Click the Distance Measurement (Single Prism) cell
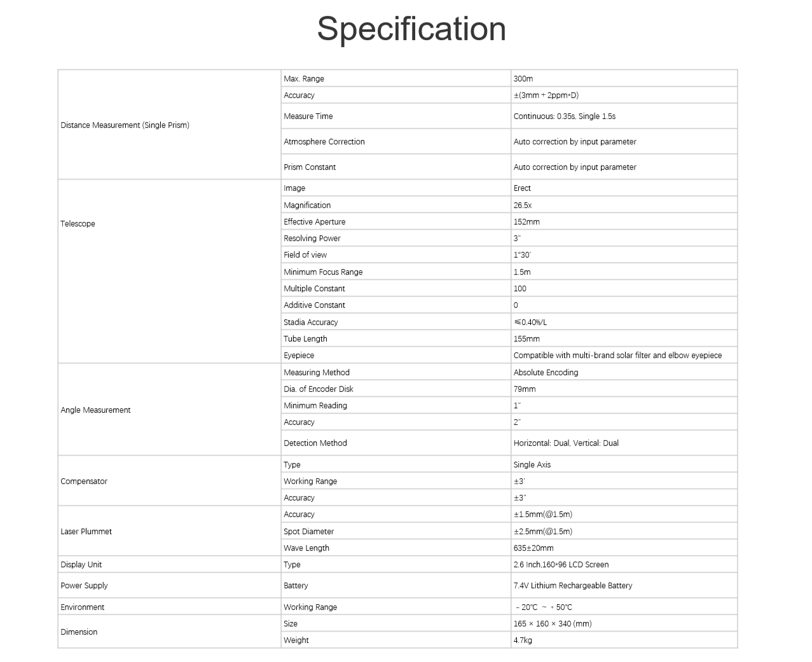Screen dimensions: 812x662 125,125
